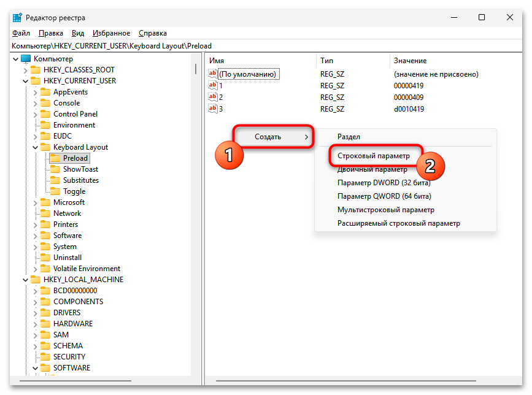The width and height of the screenshot is (532, 395).
Task: Click the Keyboard Layout folder icon
Action: click(45, 147)
